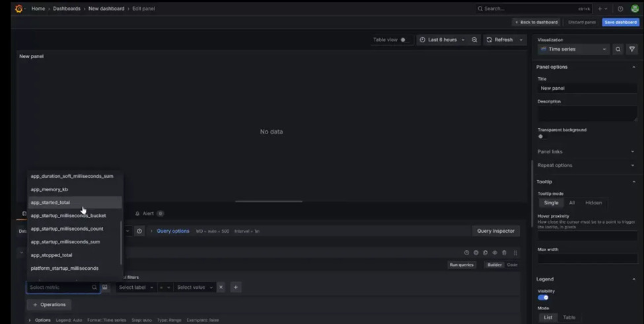Open the Alert tab
The width and height of the screenshot is (644, 324).
[149, 214]
